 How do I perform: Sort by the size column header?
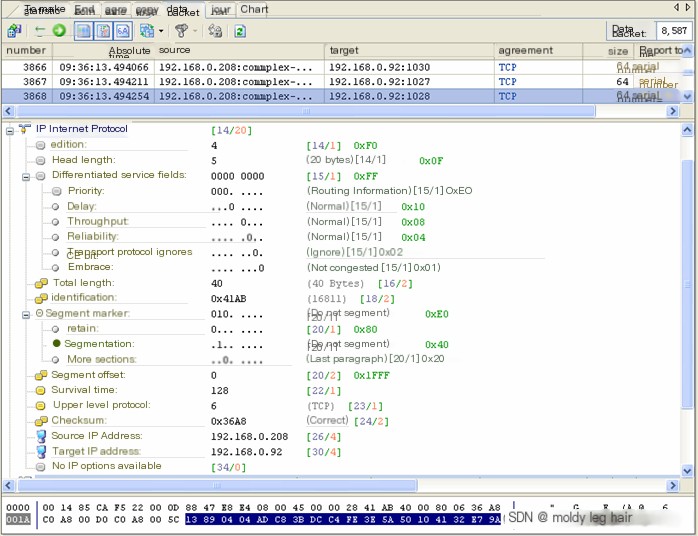coord(608,51)
